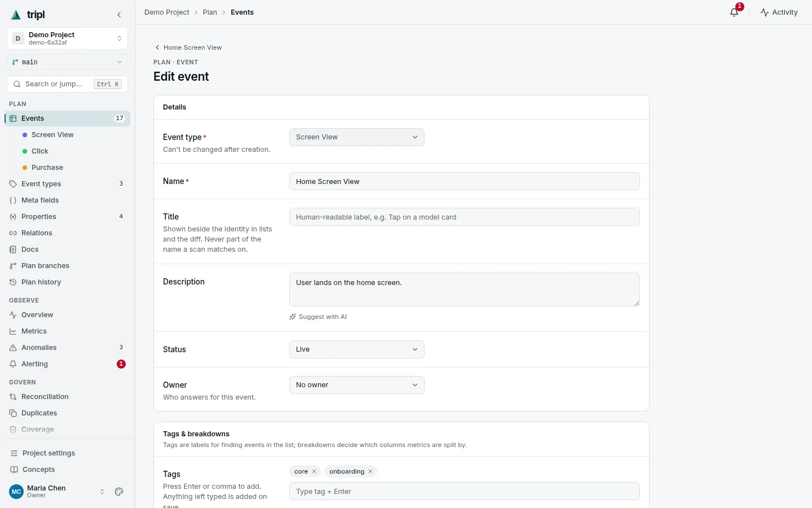Open Docs page

[67, 249]
